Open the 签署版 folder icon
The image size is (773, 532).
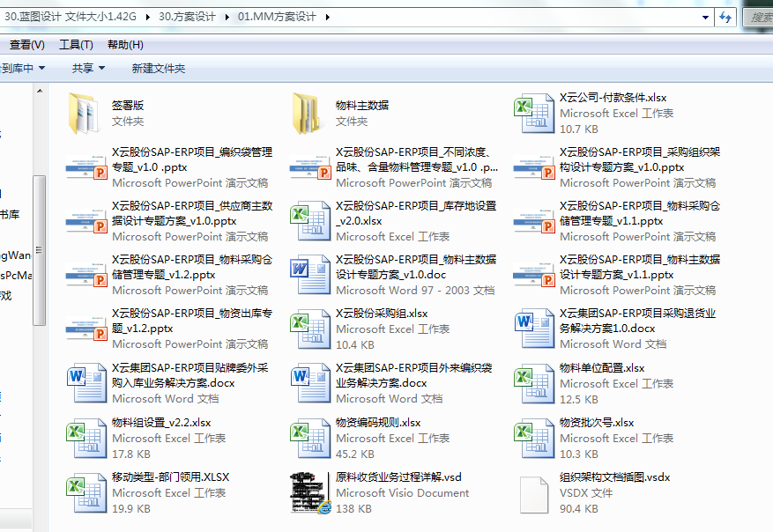[85, 113]
